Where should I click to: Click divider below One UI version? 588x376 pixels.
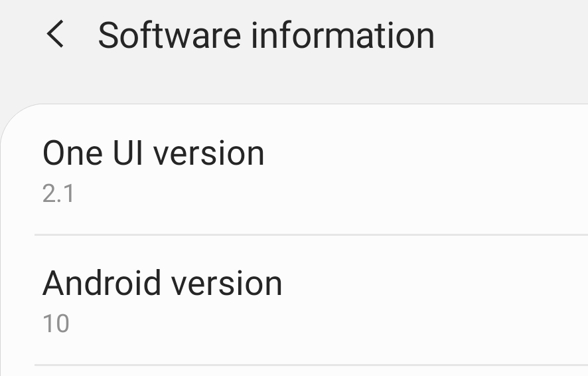click(x=311, y=235)
